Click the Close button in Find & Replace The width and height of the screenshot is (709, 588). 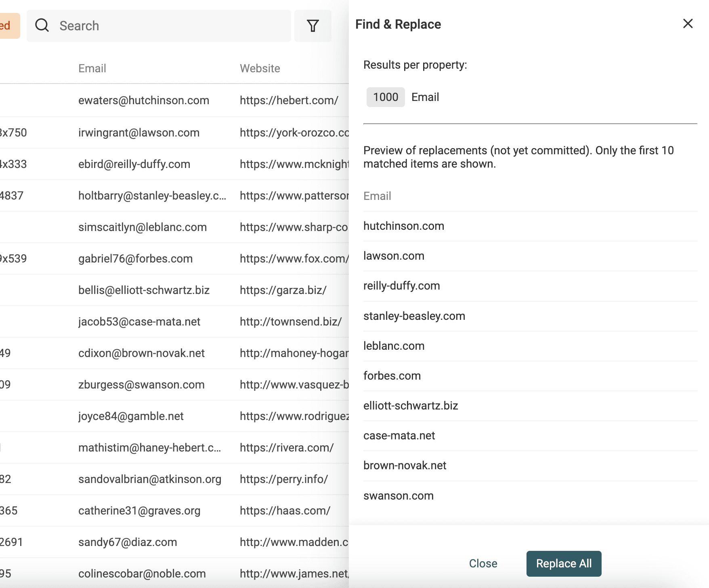(x=483, y=563)
